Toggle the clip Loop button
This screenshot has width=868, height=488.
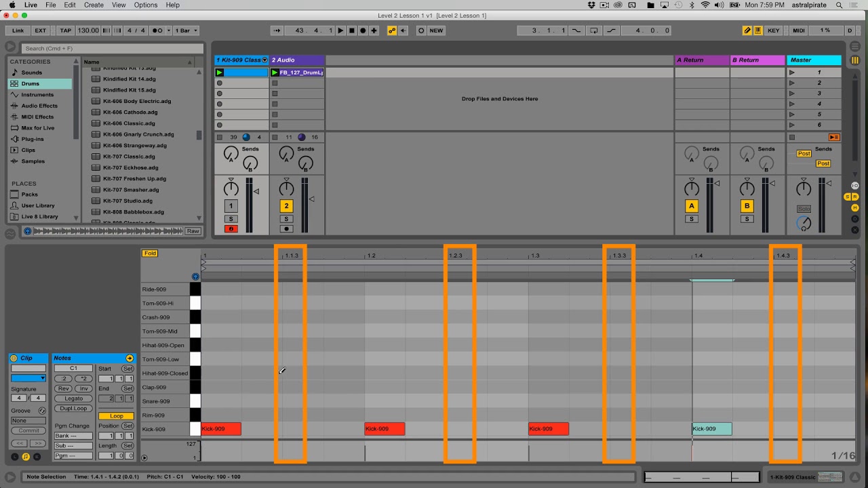tap(116, 416)
